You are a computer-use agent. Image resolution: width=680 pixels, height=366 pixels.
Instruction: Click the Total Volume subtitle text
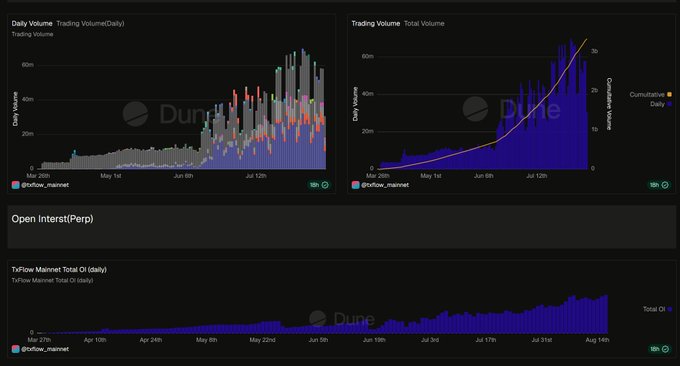click(x=424, y=23)
